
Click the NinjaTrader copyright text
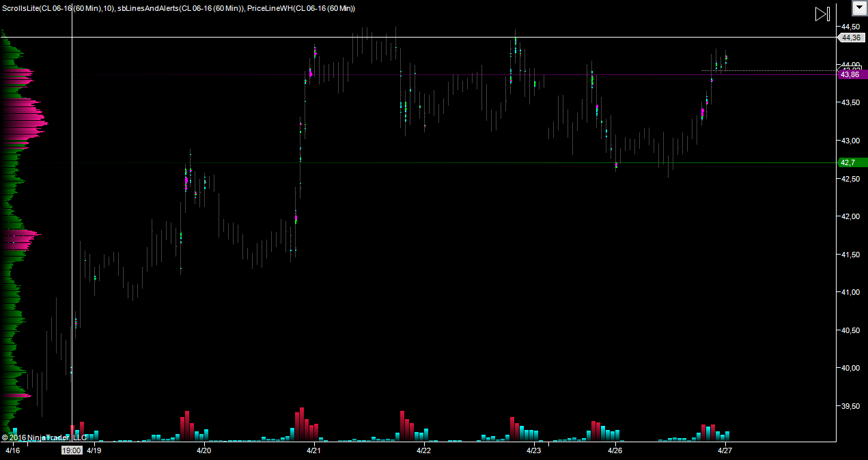coord(44,437)
